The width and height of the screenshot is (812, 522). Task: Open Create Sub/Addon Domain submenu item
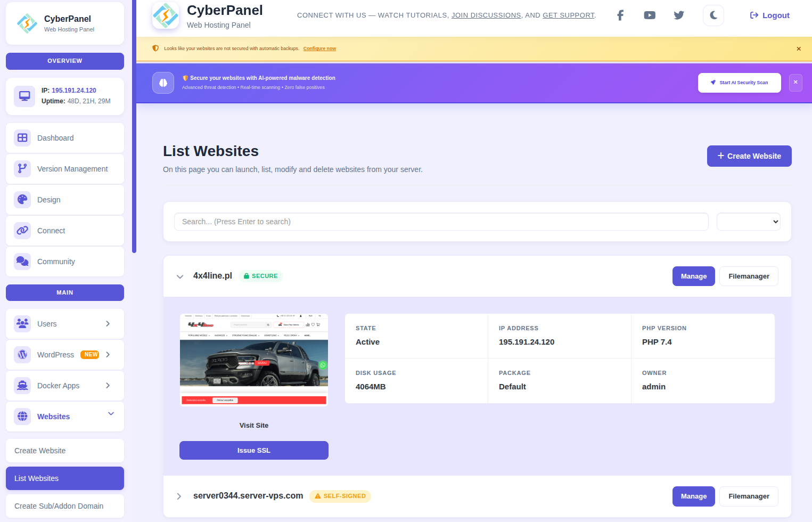(65, 506)
